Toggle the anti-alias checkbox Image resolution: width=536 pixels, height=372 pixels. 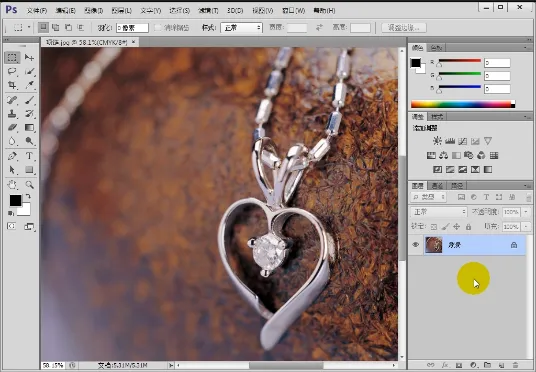click(x=158, y=28)
